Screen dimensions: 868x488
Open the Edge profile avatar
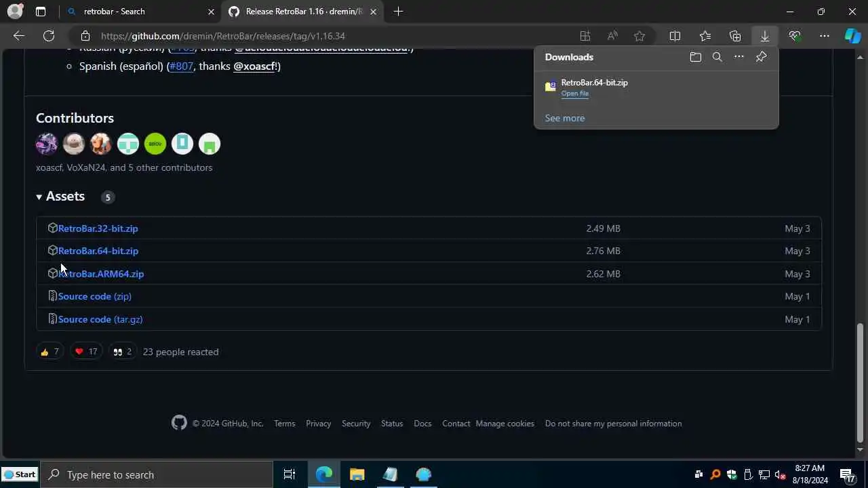(15, 12)
